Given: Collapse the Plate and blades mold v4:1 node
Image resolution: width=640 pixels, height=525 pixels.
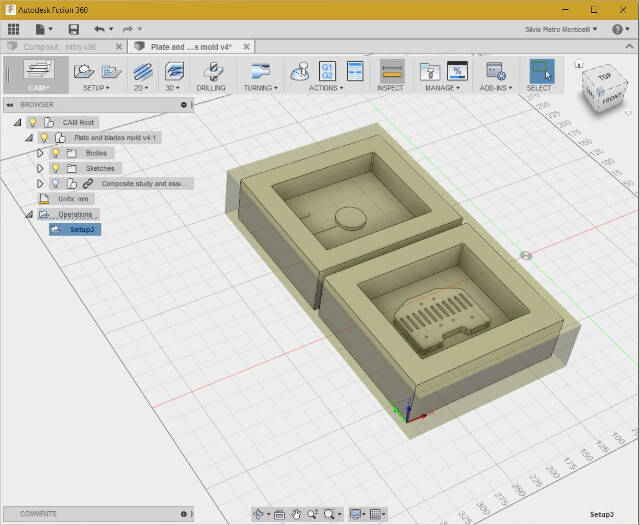Looking at the screenshot, I should 29,138.
